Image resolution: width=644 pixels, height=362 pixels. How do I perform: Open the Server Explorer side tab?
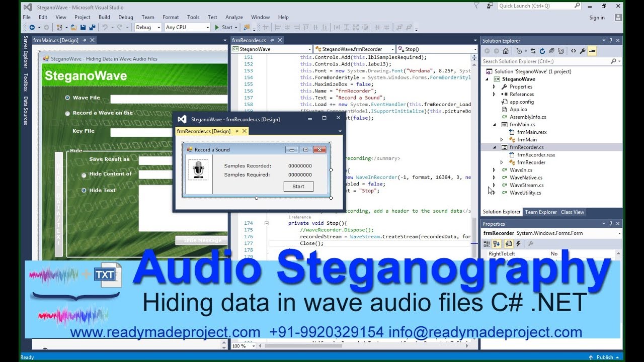(x=25, y=52)
